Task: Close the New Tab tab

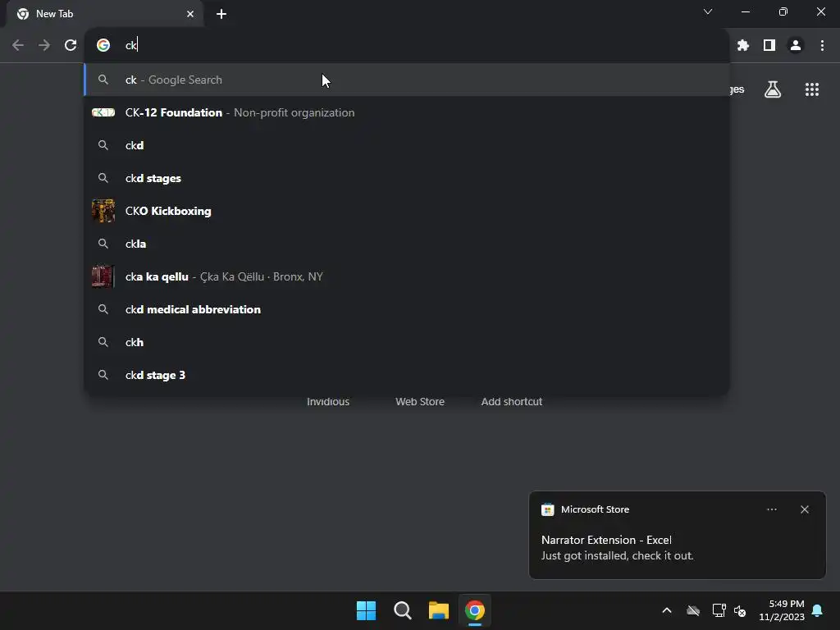Action: (x=190, y=14)
